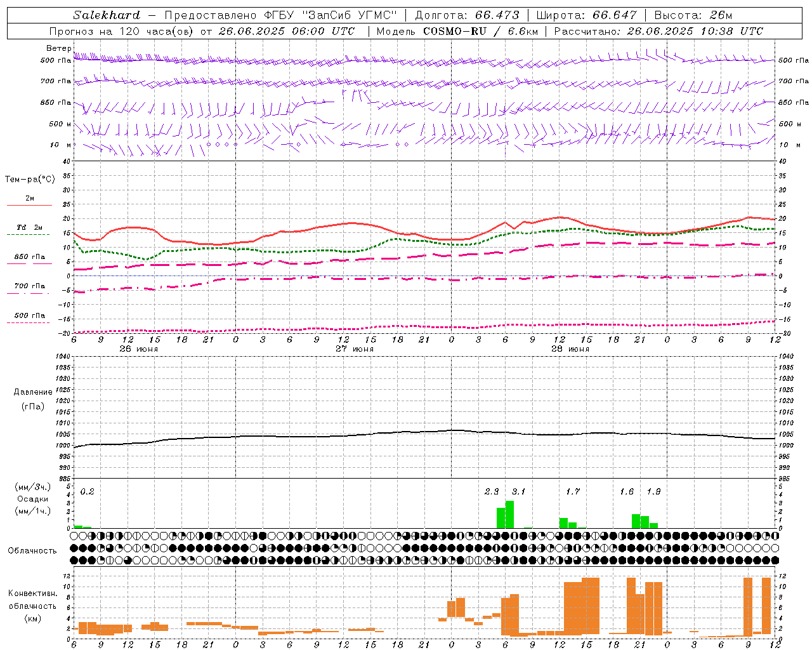
Task: Click the 1.6 precipitation value
Action: (x=627, y=492)
